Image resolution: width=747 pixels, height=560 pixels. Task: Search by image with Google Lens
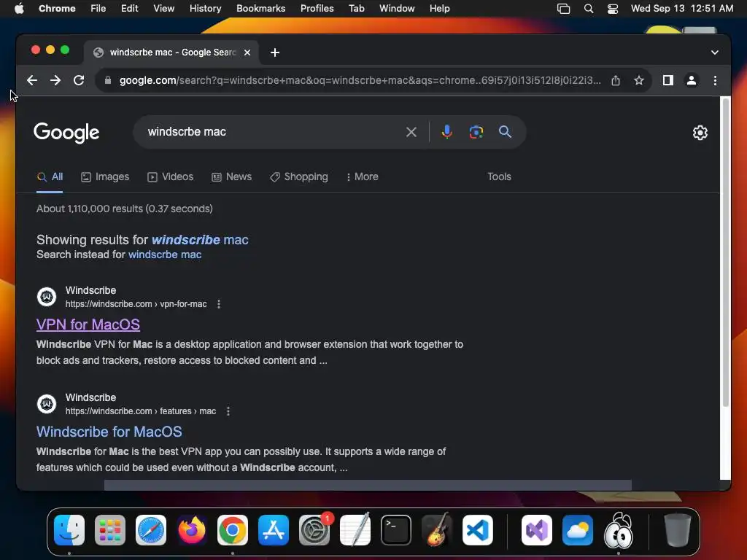[476, 132]
